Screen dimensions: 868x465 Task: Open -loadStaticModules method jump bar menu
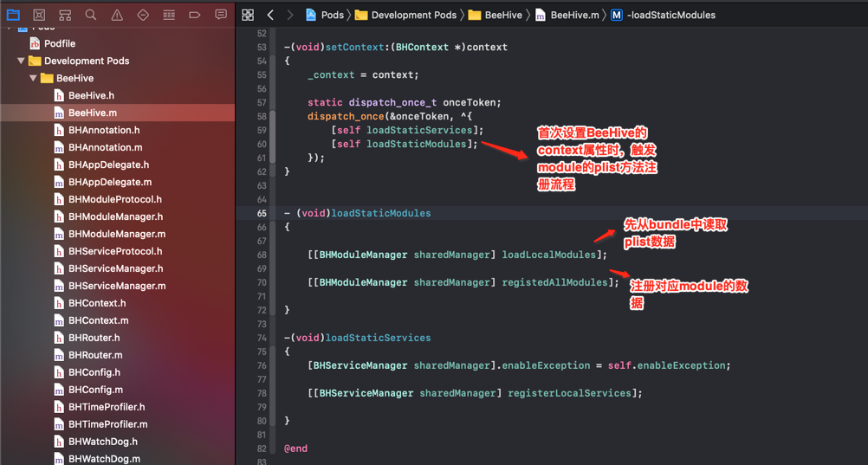(664, 15)
